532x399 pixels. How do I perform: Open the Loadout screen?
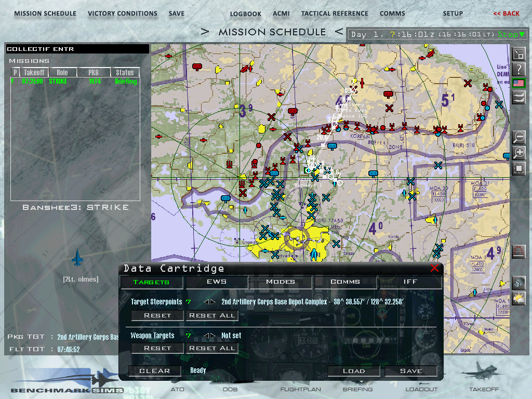(x=422, y=390)
